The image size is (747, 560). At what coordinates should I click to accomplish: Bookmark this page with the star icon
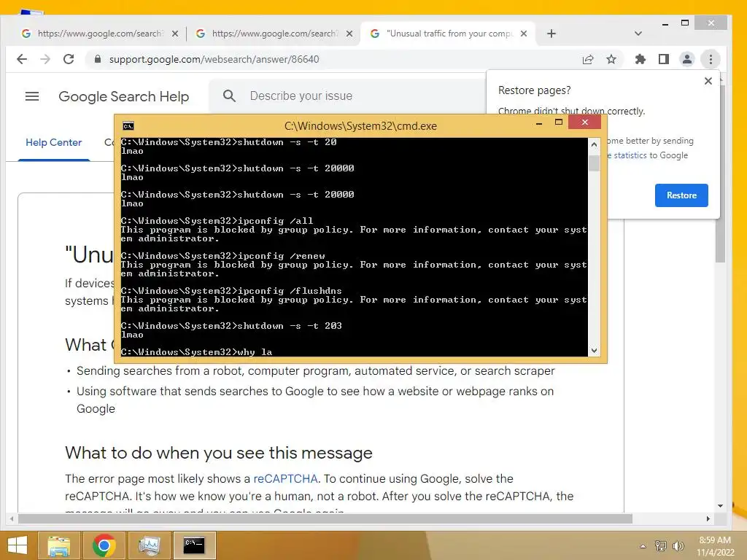click(611, 59)
